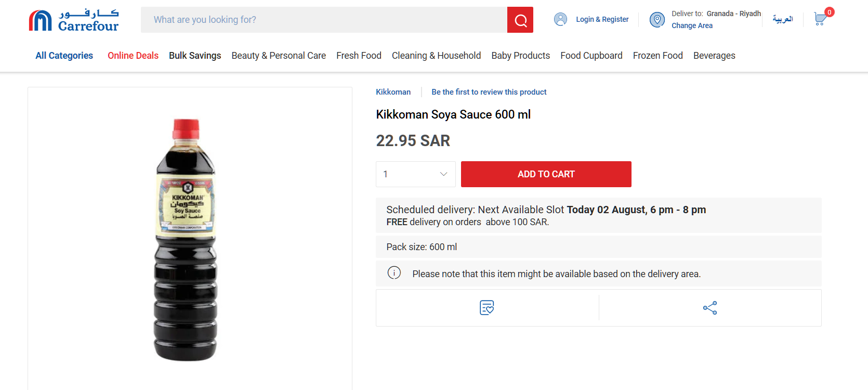Click the red search magnifier button
This screenshot has width=868, height=390.
pyautogui.click(x=520, y=20)
